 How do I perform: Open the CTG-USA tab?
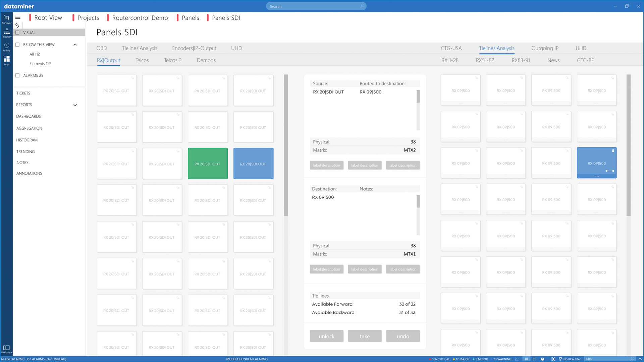451,48
